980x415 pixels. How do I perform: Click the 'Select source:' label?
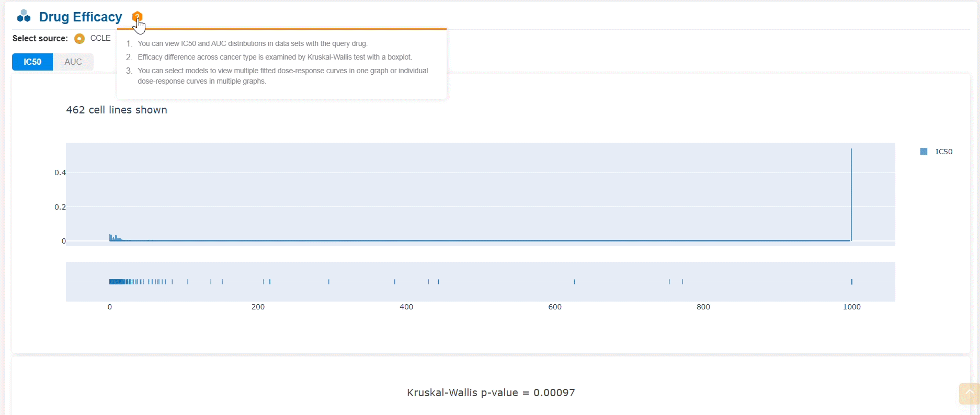click(40, 38)
